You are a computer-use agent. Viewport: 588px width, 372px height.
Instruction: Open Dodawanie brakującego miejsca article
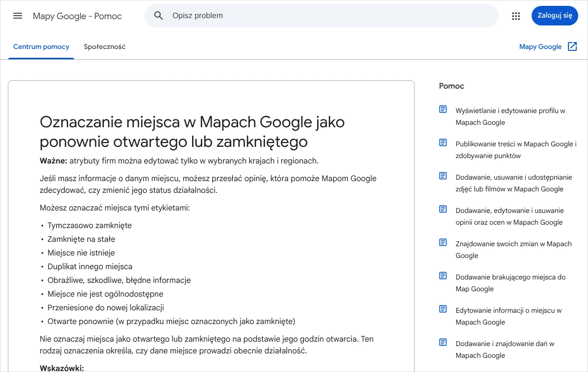[511, 283]
